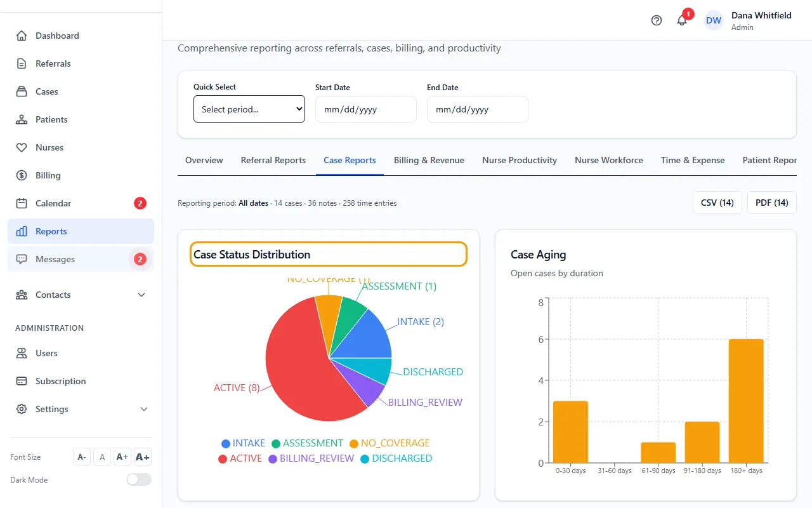Click the Dana Whitfield user name
The width and height of the screenshot is (812, 508).
coord(761,15)
